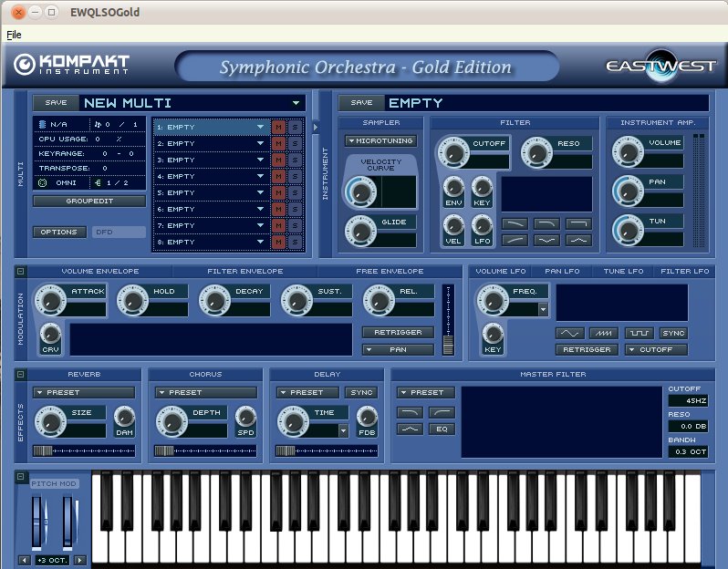Open slot 2: EMPTY instrument dropdown
Screen dimensions: 728x569
click(261, 143)
